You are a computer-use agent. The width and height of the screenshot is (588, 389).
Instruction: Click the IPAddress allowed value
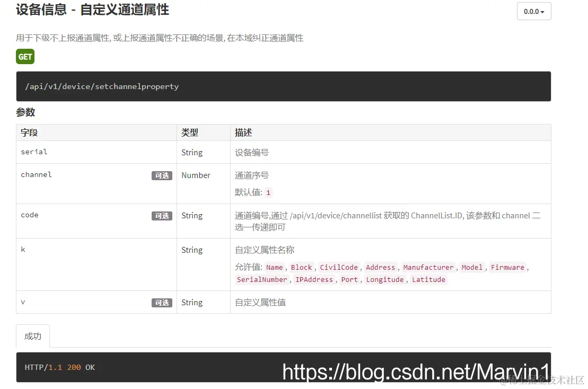(x=314, y=280)
